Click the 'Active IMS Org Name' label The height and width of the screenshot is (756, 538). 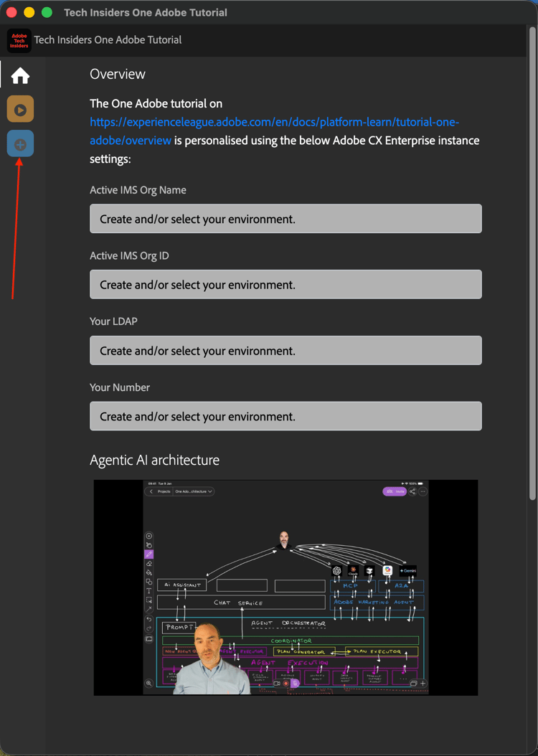(x=138, y=190)
